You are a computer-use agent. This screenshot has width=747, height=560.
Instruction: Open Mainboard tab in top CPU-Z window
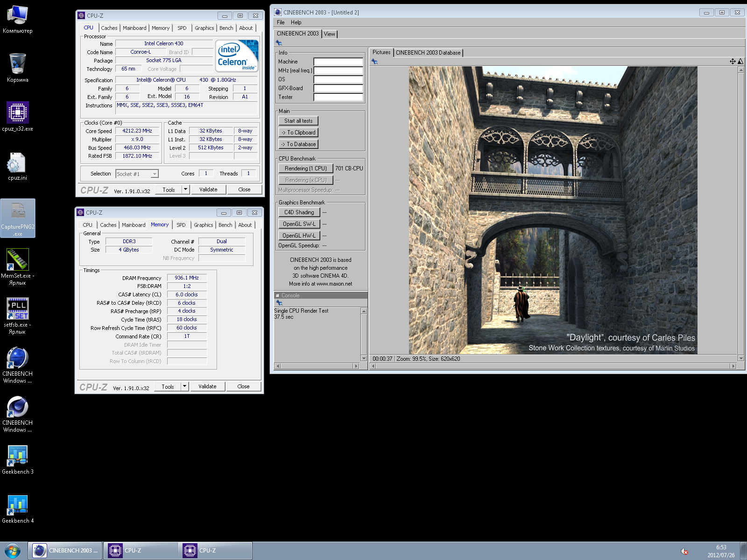(x=134, y=28)
